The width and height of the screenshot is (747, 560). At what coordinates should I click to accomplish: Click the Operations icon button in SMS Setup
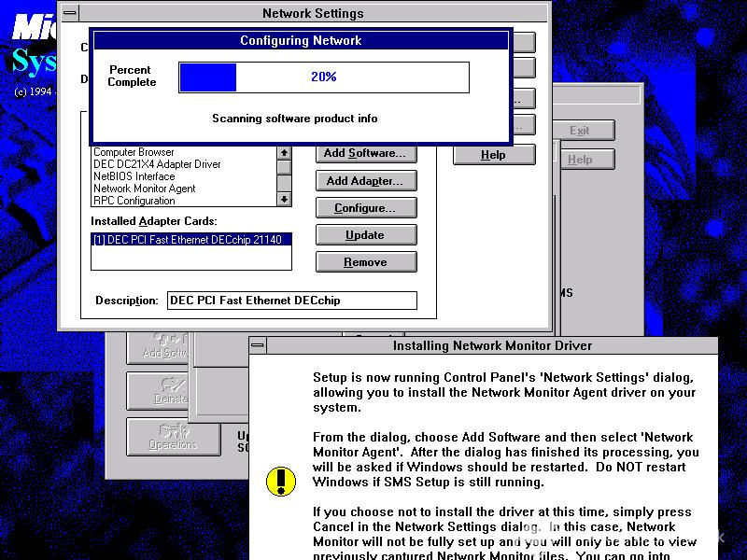(173, 437)
